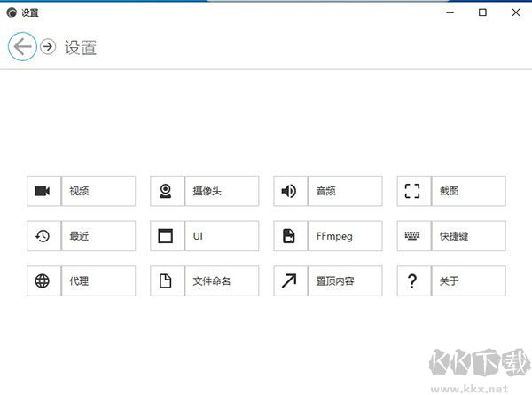Click the history clock icon for 最近
The height and width of the screenshot is (395, 532).
[x=43, y=236]
